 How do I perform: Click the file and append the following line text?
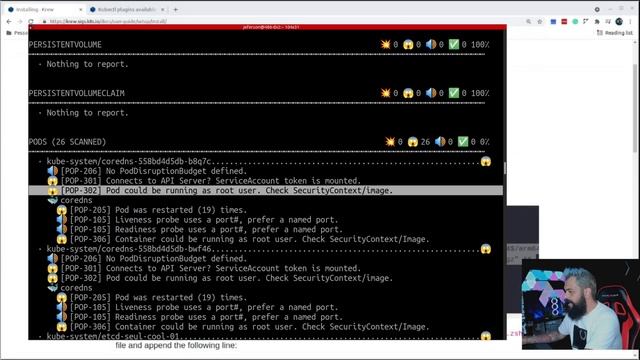click(x=176, y=345)
